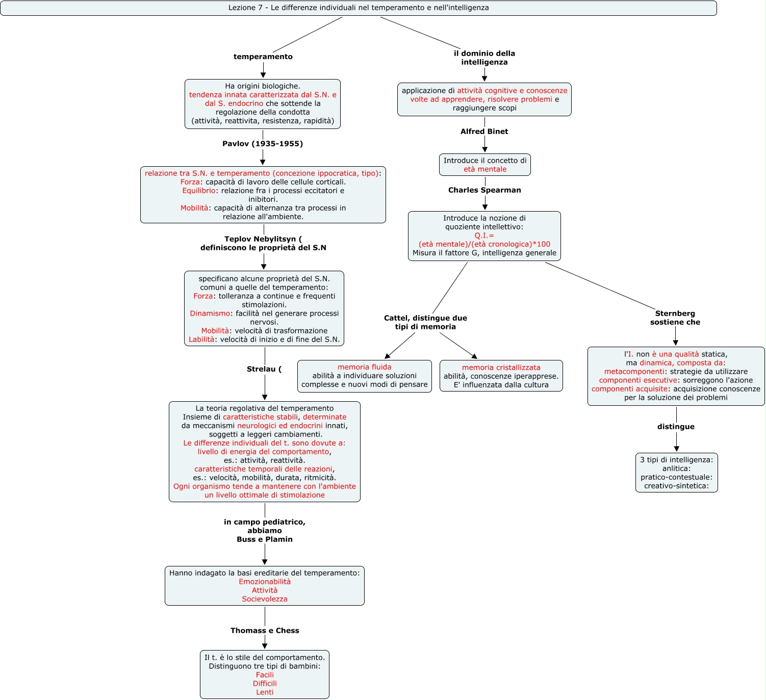Click the 'Ha origini biologiche' node
The height and width of the screenshot is (700, 766).
262,103
